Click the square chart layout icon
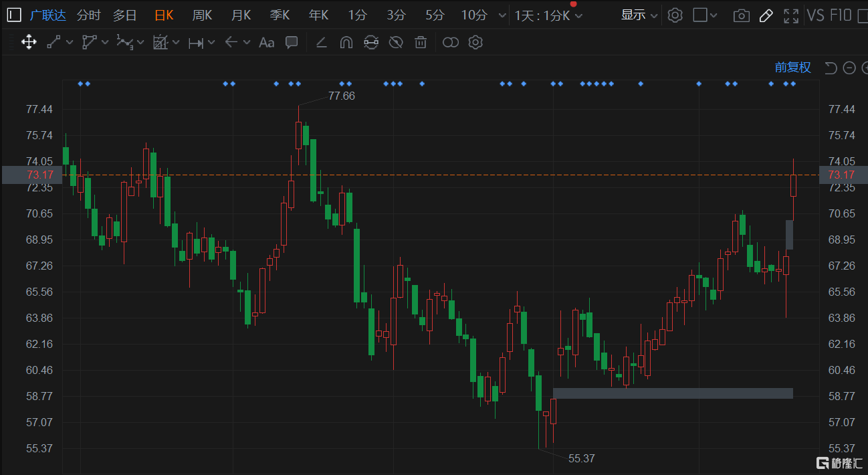This screenshot has height=475, width=868. tap(700, 15)
